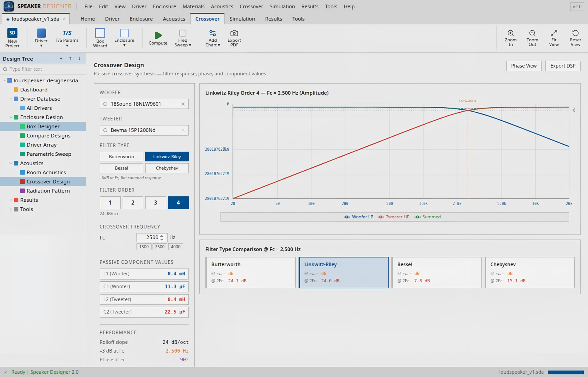The image size is (588, 377).
Task: Set filter order to 2
Action: tap(133, 203)
